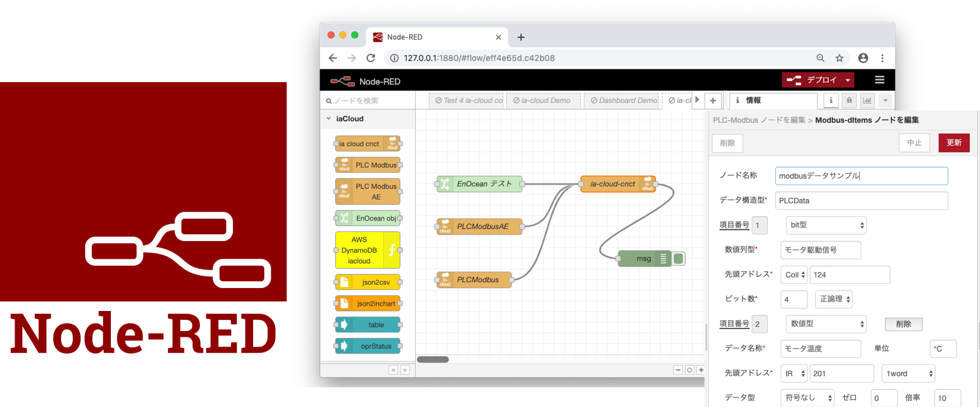980x407 pixels.
Task: Close the Node-RED browser tab
Action: (498, 37)
